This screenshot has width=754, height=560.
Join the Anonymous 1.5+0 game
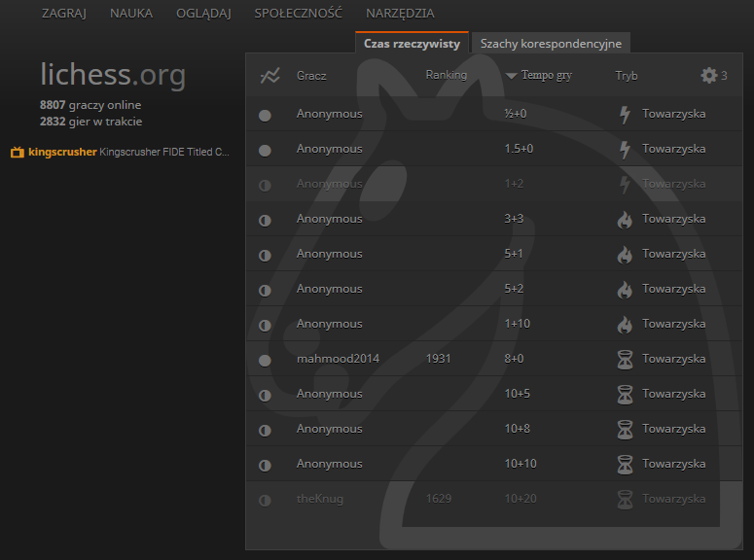point(494,149)
